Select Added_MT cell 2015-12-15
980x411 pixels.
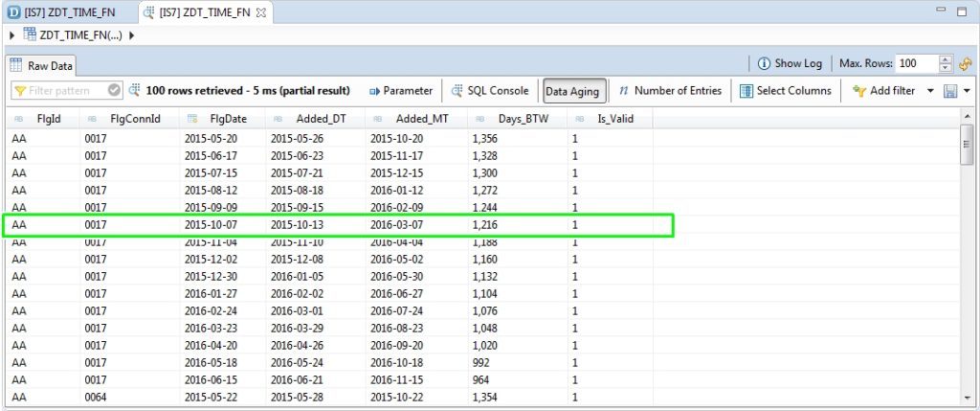[397, 173]
